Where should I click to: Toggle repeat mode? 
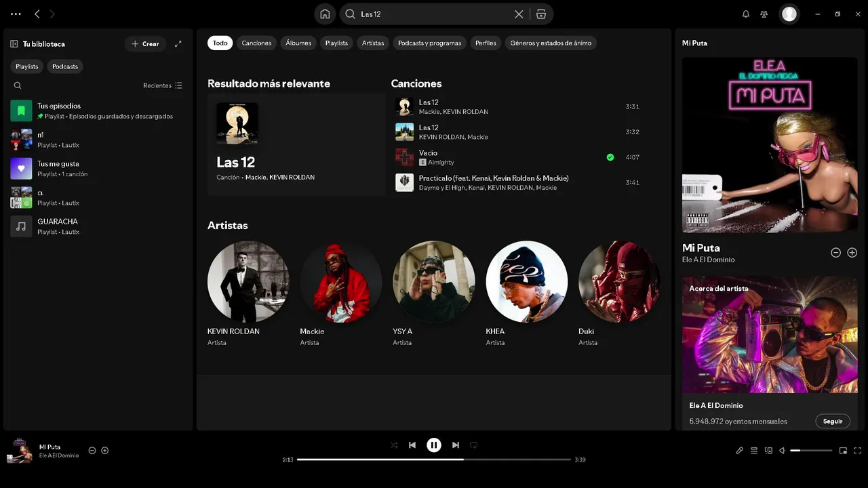point(474,445)
